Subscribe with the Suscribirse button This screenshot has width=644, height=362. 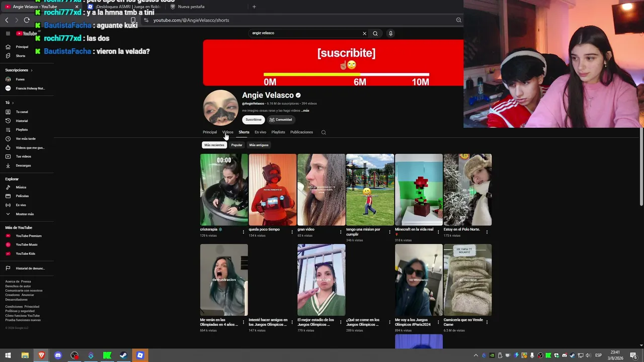pyautogui.click(x=254, y=120)
